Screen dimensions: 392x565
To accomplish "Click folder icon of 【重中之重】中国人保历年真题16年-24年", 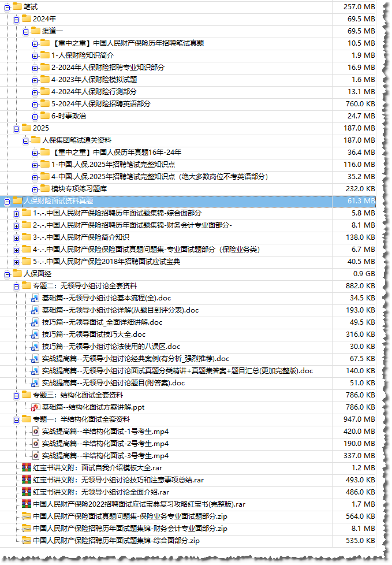I will [x=44, y=153].
